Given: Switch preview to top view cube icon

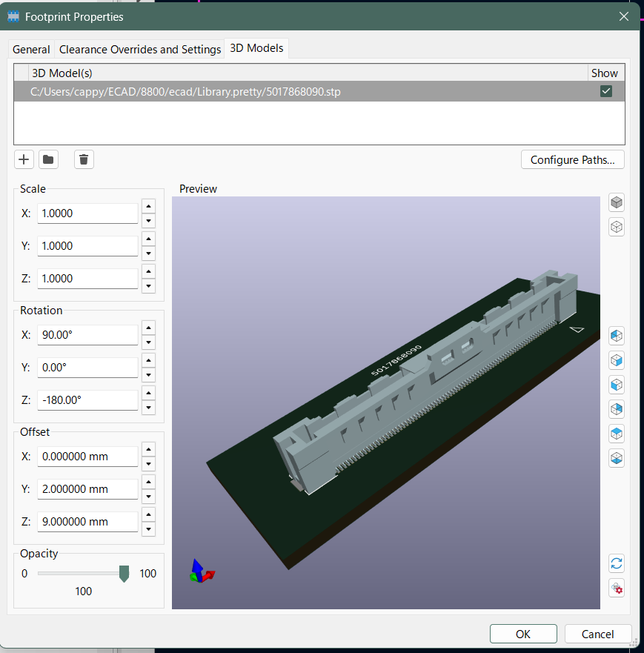Looking at the screenshot, I should tap(616, 434).
